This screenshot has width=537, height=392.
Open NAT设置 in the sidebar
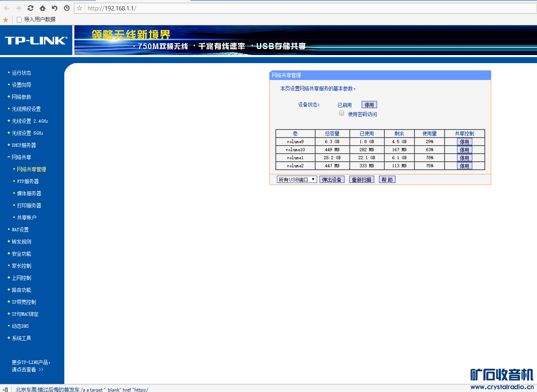pos(20,230)
